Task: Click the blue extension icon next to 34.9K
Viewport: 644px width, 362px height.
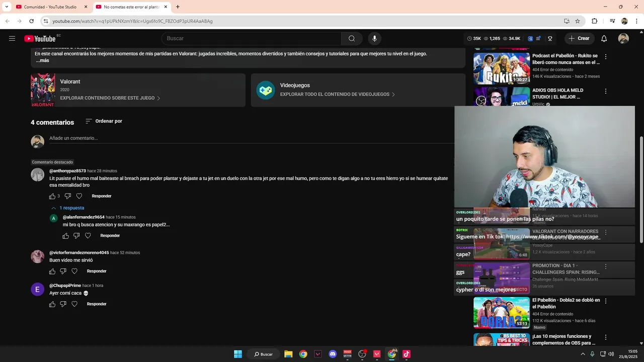Action: 530,39
